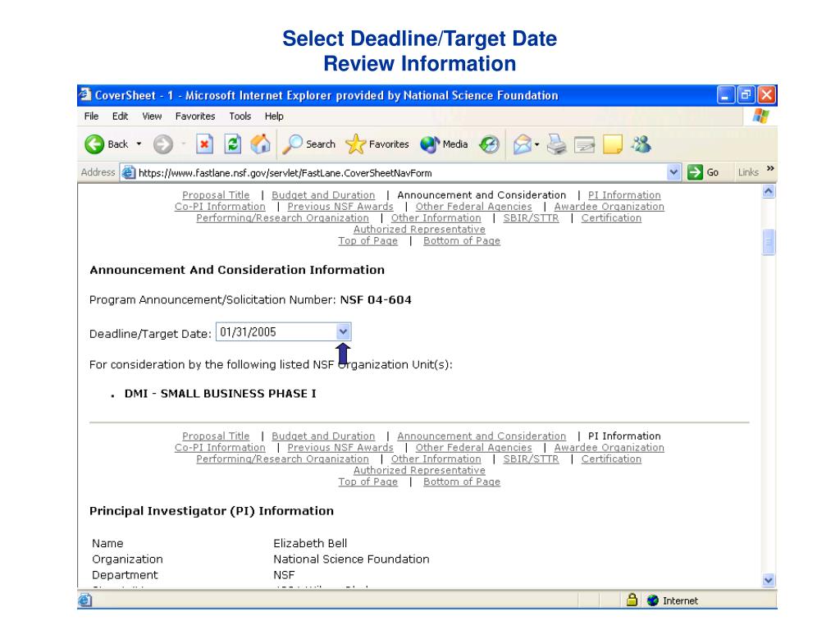Viewport: 840px width, 630px height.
Task: Click top SBIR/STTR link
Action: [531, 218]
